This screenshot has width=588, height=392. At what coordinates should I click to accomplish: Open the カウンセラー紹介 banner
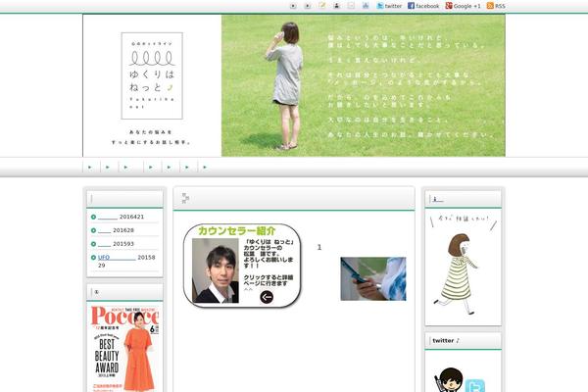[x=242, y=266]
